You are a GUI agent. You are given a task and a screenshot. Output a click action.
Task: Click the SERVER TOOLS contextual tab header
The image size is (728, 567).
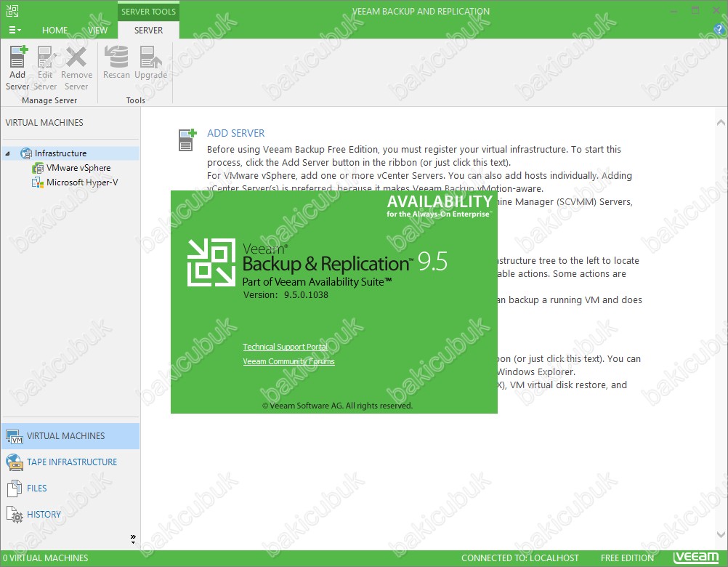(x=148, y=11)
